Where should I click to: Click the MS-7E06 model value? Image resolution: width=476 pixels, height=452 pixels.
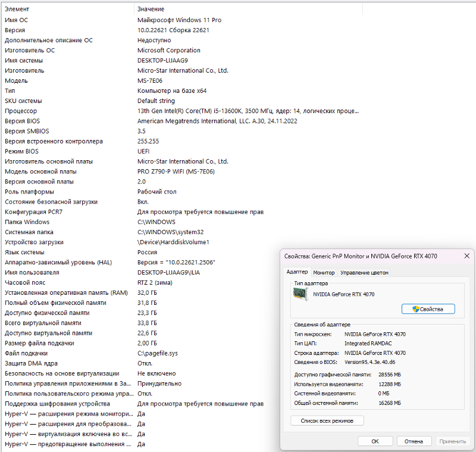[150, 80]
